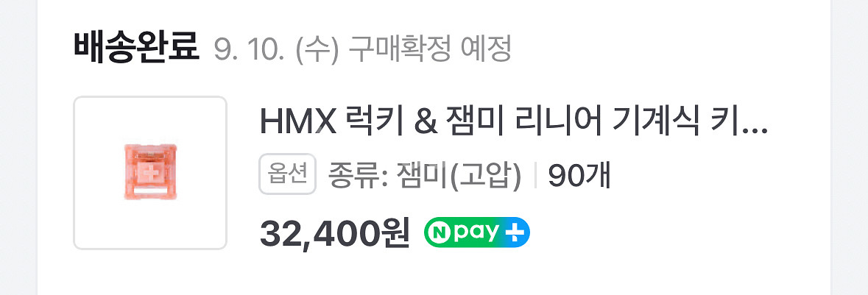
Task: Click the 구매확정 예정 text
Action: (x=429, y=49)
